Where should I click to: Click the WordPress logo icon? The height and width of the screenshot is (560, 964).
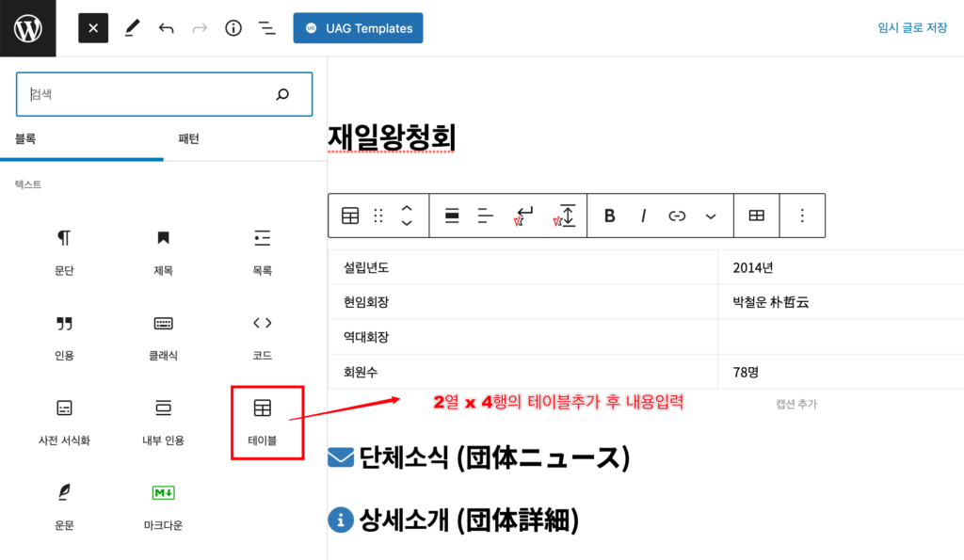click(x=28, y=28)
